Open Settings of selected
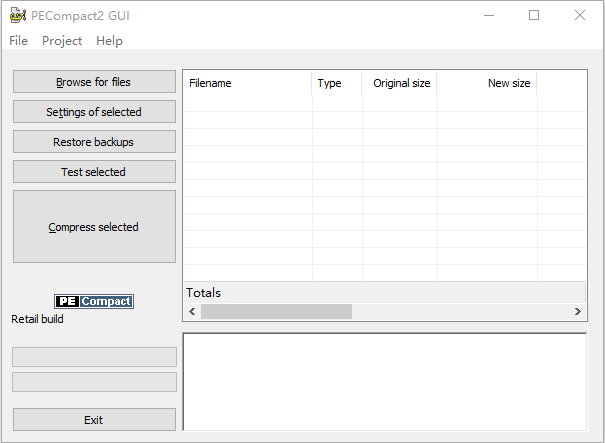The width and height of the screenshot is (605, 443). 94,112
